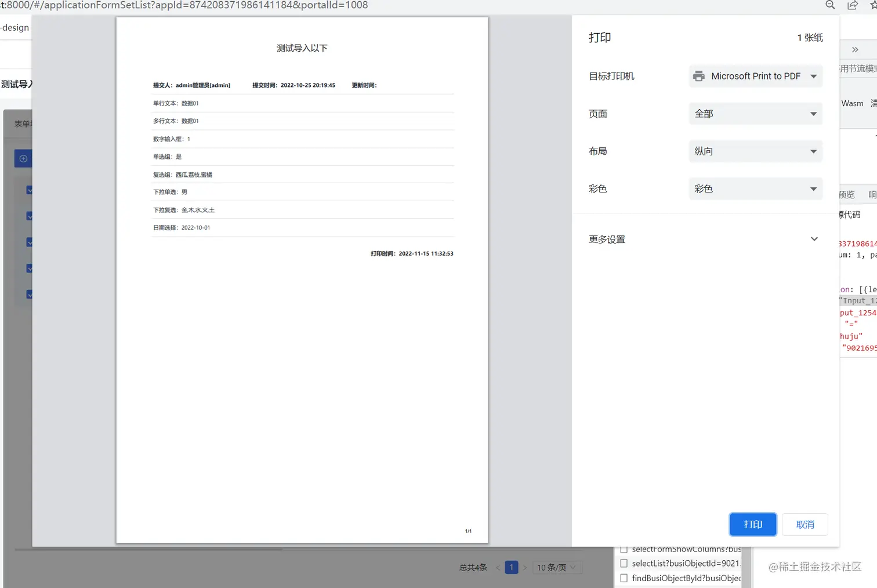Image resolution: width=877 pixels, height=588 pixels.
Task: Click the 总共4条 total count text
Action: pos(473,568)
